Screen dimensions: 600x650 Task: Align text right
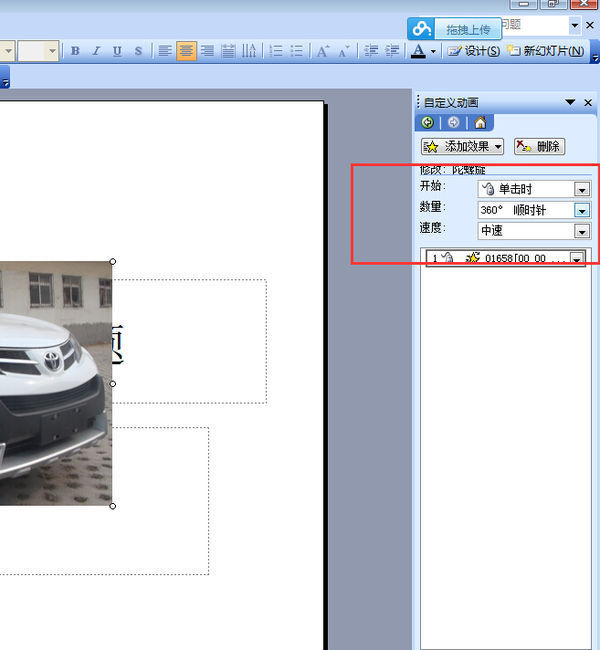[207, 51]
